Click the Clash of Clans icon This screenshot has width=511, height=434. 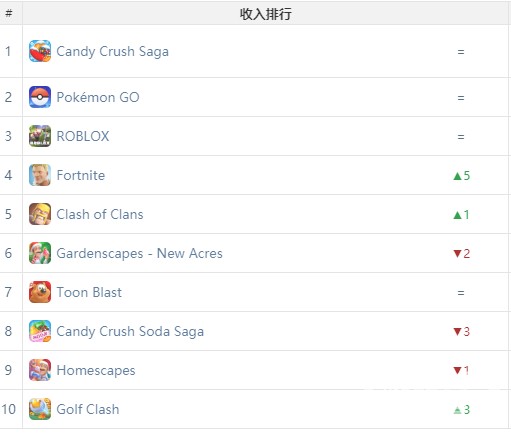(x=40, y=214)
